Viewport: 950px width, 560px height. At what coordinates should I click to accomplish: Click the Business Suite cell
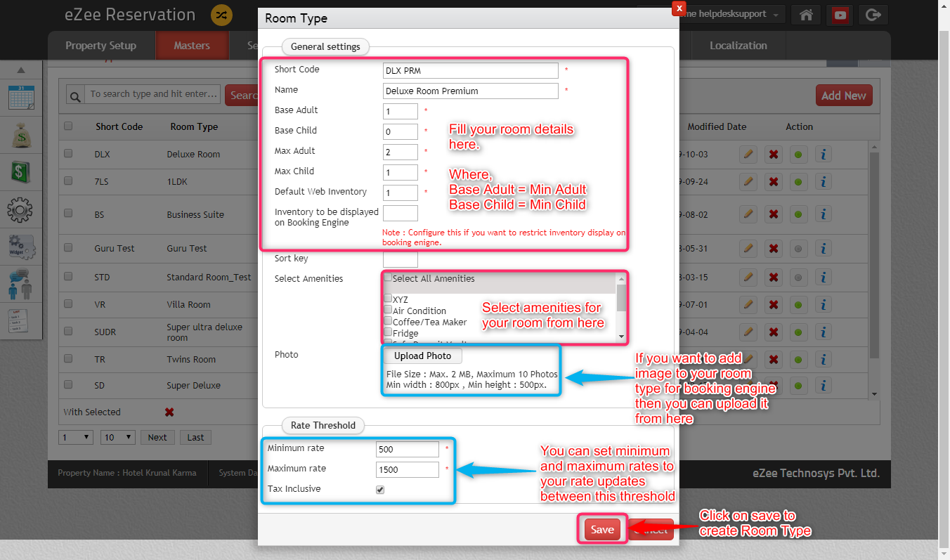click(195, 214)
